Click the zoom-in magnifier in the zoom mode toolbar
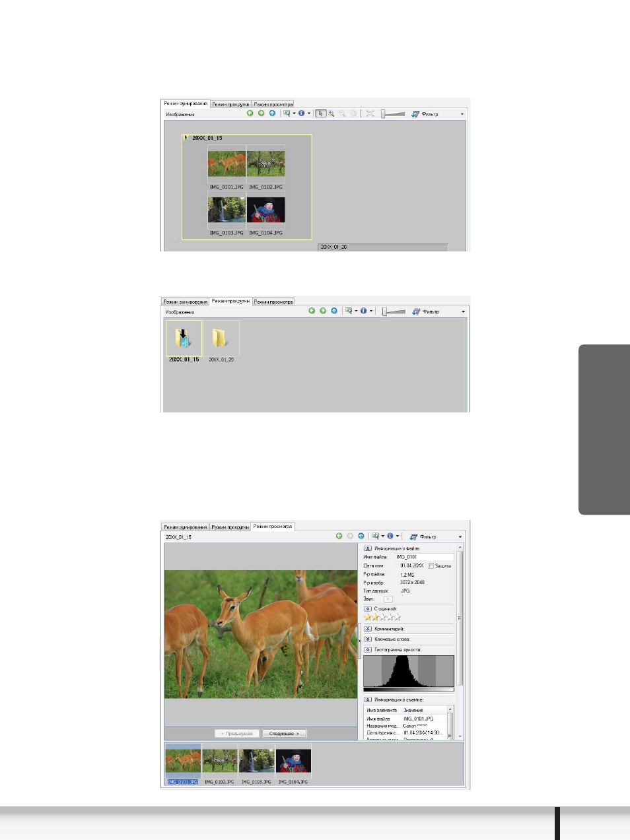630x840 pixels. [332, 113]
